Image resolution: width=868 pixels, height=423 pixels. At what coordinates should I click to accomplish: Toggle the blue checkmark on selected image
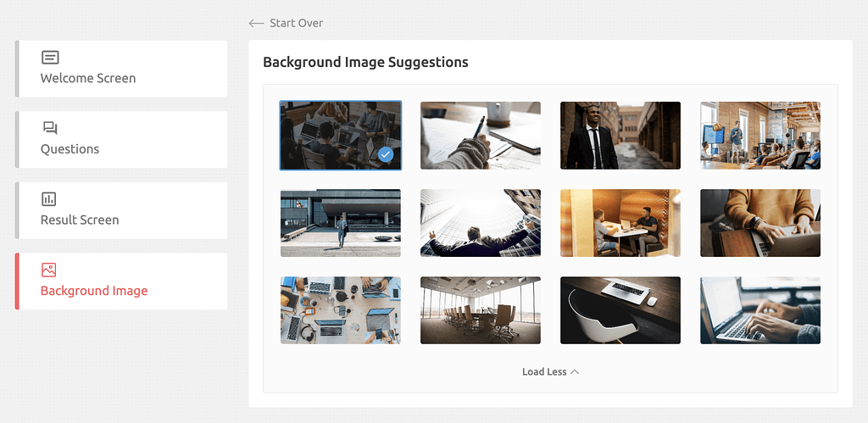click(x=386, y=154)
